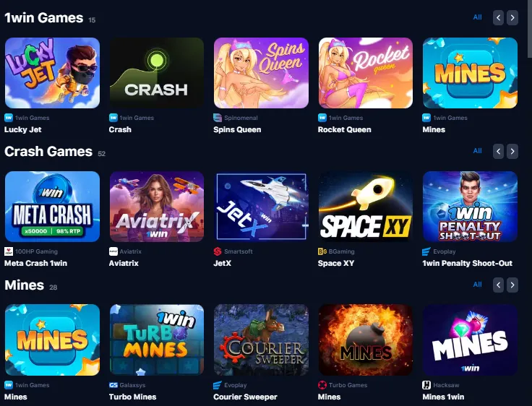Screen dimensions: 532x406
Task: Show next Mines games with right arrow
Action: (512, 285)
